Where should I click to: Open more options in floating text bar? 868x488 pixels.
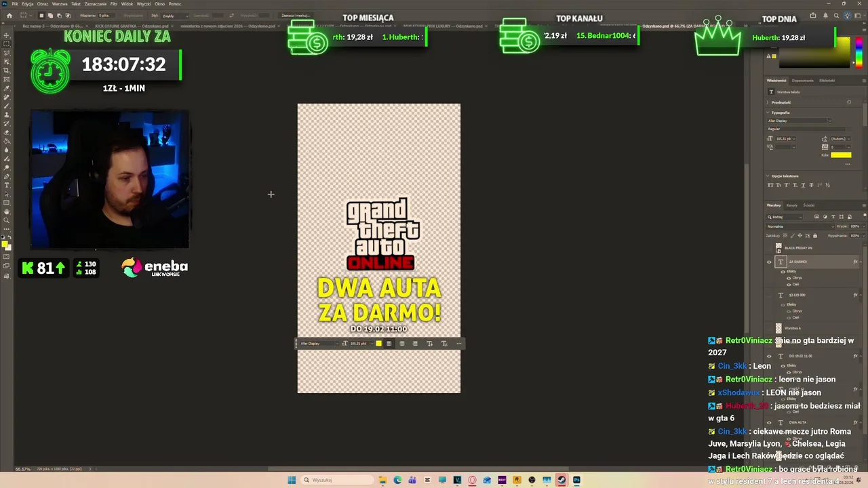click(x=459, y=344)
